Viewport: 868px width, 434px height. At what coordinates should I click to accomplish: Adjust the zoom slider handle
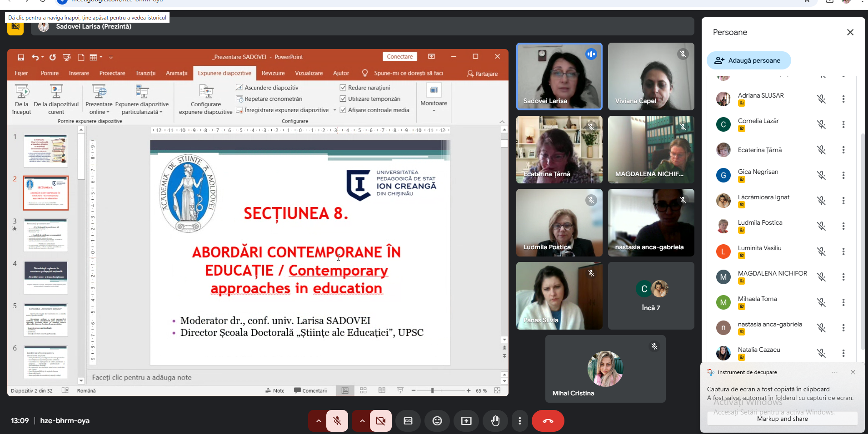[x=432, y=390]
